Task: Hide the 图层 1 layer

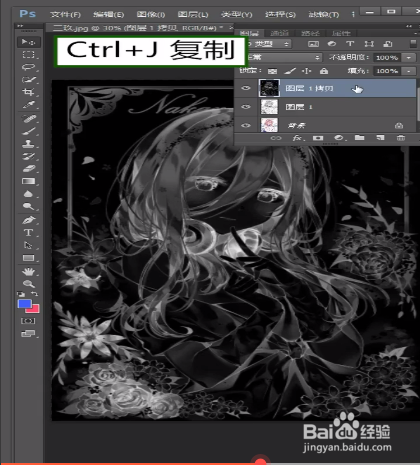Action: (x=246, y=107)
